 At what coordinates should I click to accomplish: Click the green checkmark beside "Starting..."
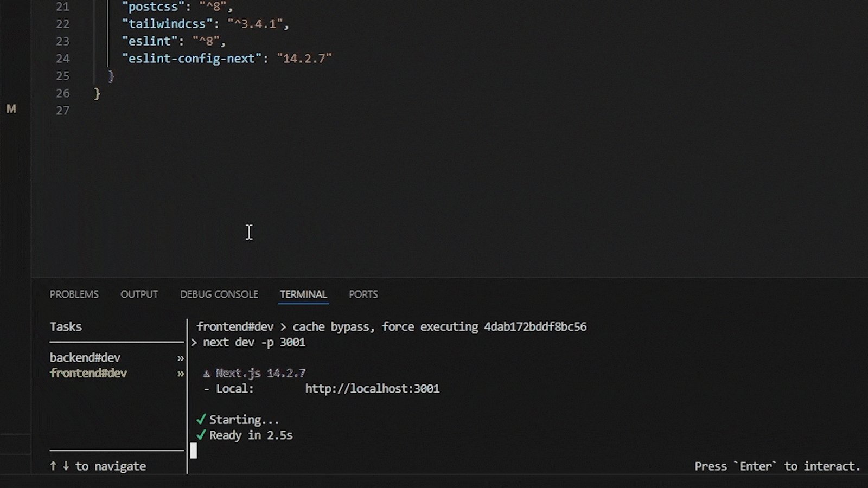pos(201,420)
